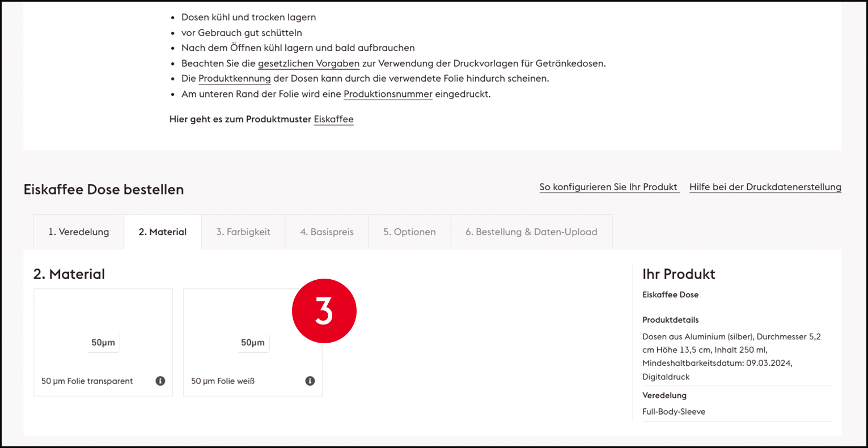This screenshot has height=448, width=868.
Task: Click the Produktkennung link
Action: click(x=234, y=79)
